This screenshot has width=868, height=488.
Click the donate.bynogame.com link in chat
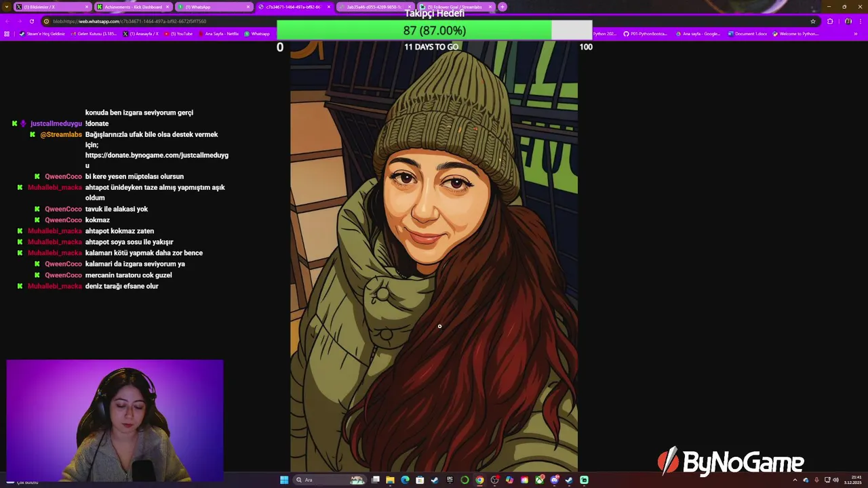pos(157,161)
